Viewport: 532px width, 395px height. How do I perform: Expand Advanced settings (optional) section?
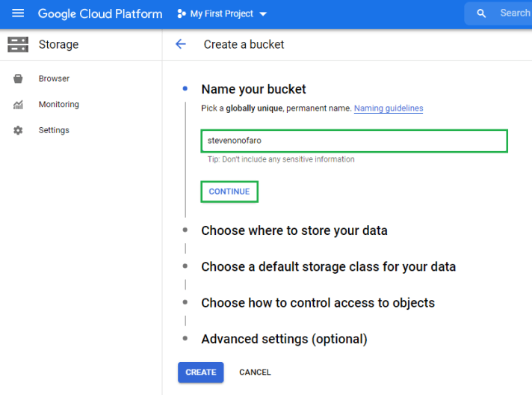[284, 339]
